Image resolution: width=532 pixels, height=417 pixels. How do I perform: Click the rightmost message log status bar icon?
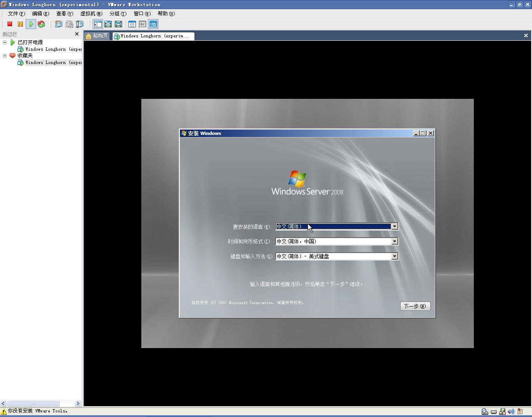pyautogui.click(x=520, y=412)
